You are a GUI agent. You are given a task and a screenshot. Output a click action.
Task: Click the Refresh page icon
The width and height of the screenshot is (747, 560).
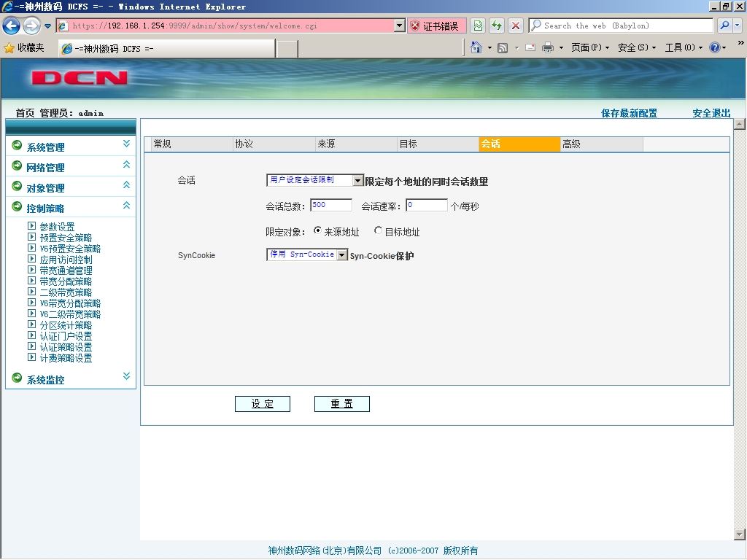[497, 26]
